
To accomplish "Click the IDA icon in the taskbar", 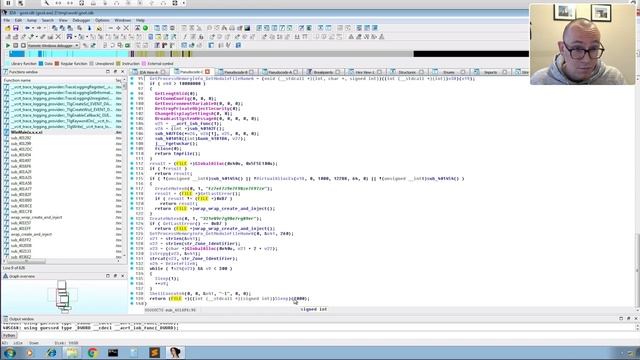I will [x=175, y=353].
